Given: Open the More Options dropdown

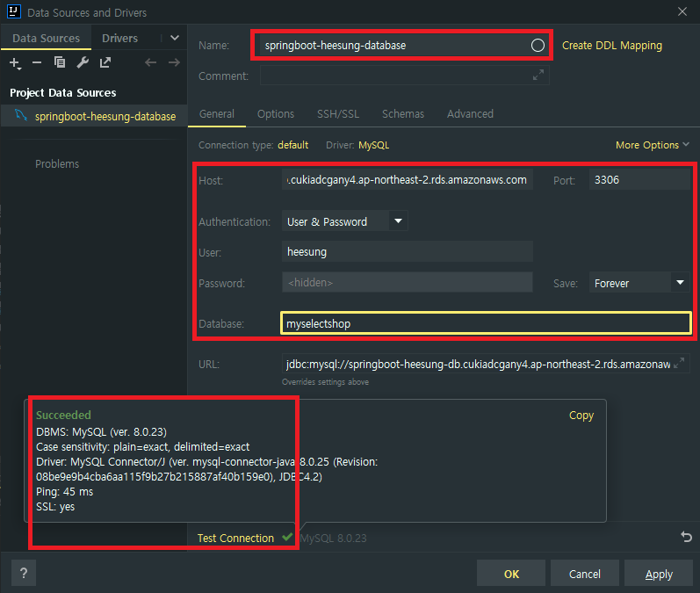Looking at the screenshot, I should coord(653,145).
